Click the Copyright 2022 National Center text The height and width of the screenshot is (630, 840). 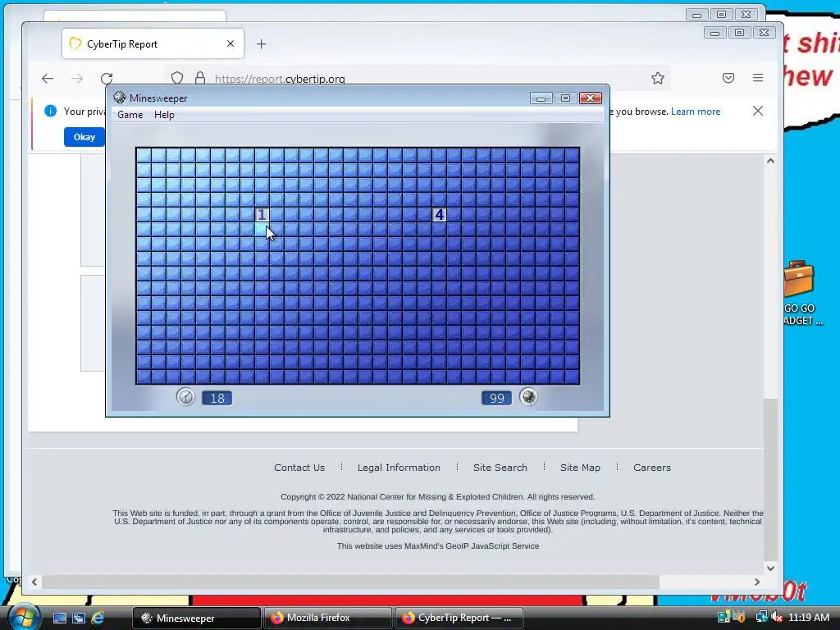tap(438, 496)
